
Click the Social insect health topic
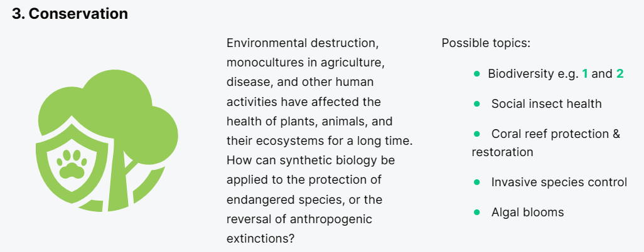(x=546, y=104)
